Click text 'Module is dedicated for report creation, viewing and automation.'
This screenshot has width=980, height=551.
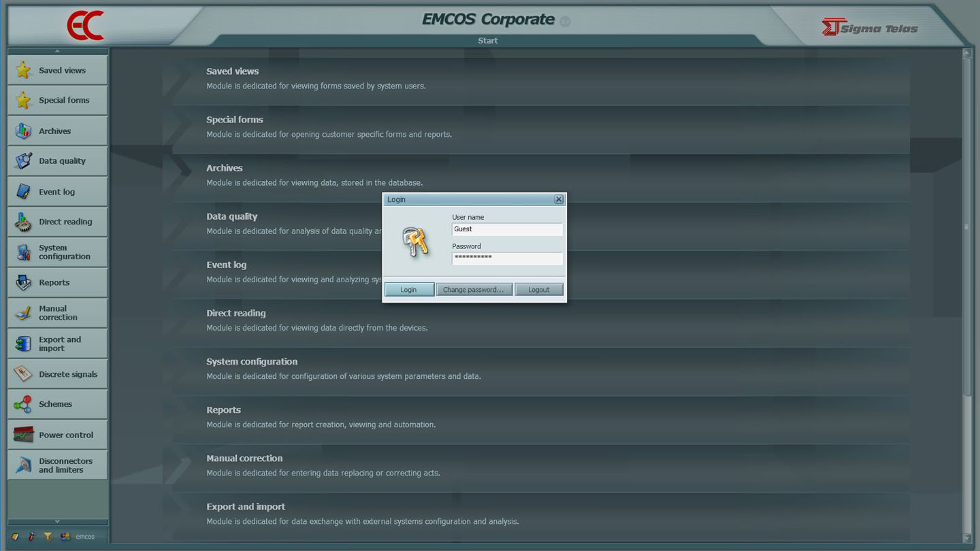pyautogui.click(x=321, y=424)
